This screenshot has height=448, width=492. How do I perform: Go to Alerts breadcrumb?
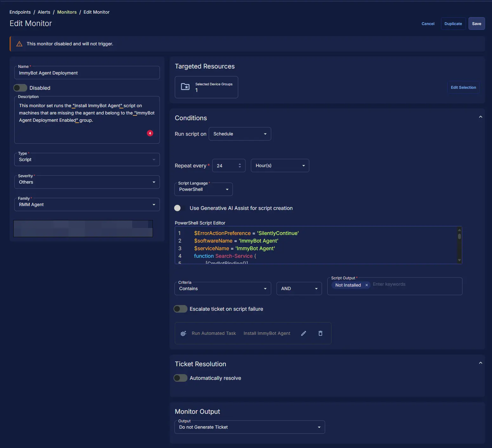(x=44, y=12)
